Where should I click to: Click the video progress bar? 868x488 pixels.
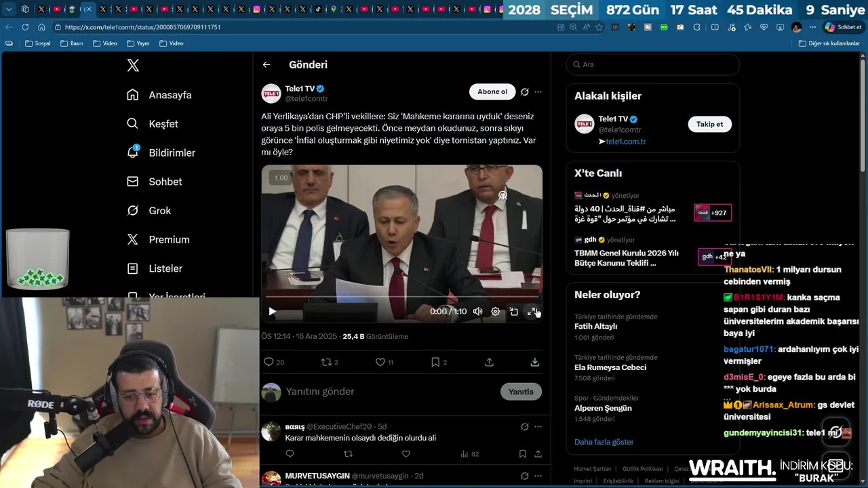pyautogui.click(x=401, y=297)
